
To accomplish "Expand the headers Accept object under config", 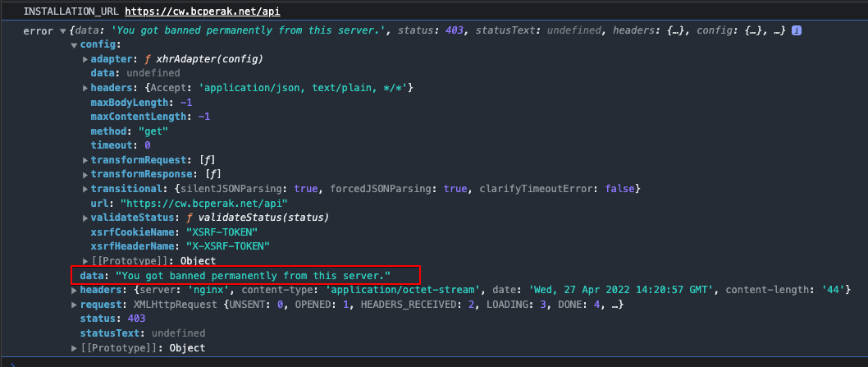I will [85, 88].
